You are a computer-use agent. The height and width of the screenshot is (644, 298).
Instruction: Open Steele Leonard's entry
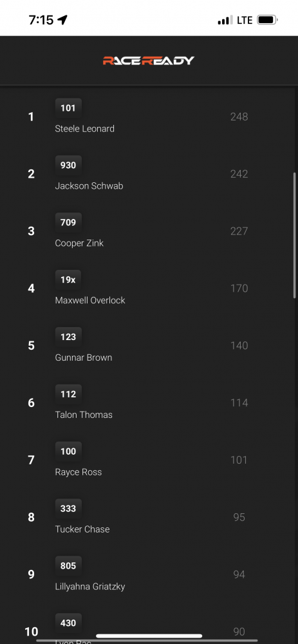tap(84, 129)
